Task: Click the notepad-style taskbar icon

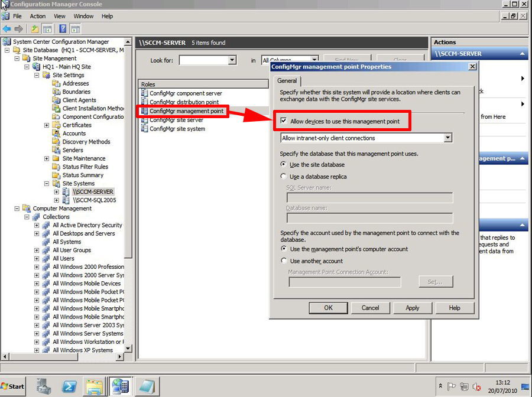Action: pyautogui.click(x=147, y=387)
